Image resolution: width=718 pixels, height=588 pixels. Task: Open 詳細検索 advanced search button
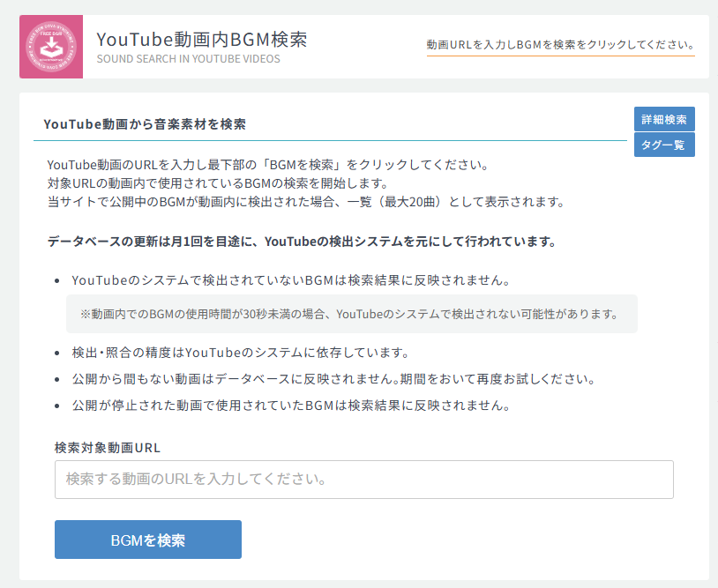coord(664,119)
